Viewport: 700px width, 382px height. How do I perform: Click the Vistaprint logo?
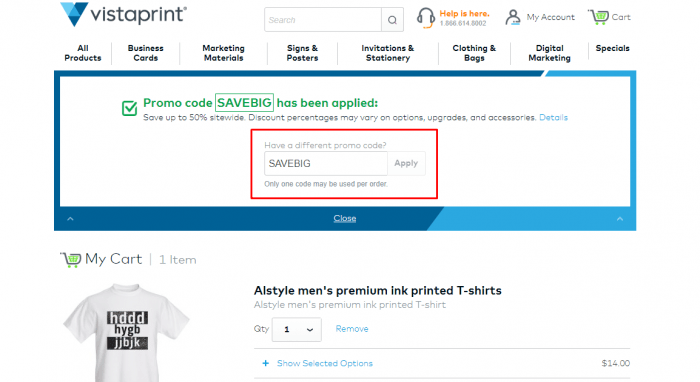[x=123, y=14]
